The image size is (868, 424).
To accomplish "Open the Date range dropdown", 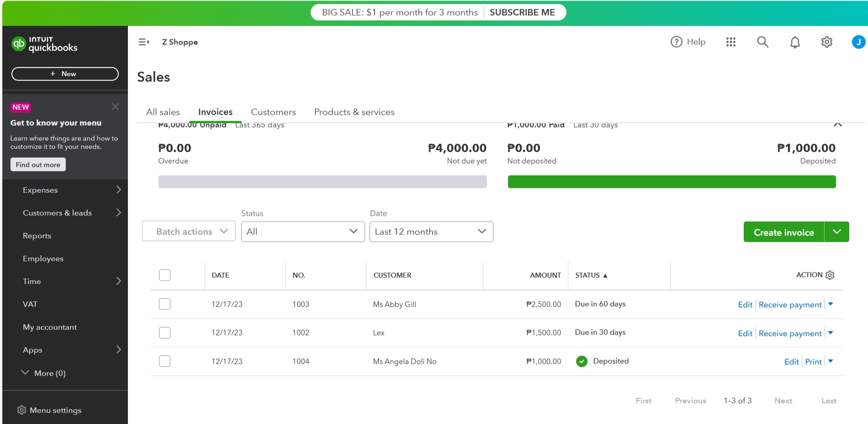I will (x=431, y=232).
